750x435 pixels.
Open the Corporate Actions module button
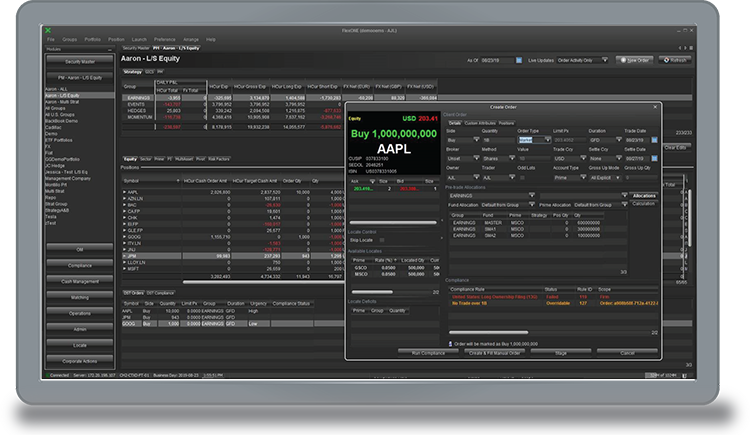[x=80, y=361]
